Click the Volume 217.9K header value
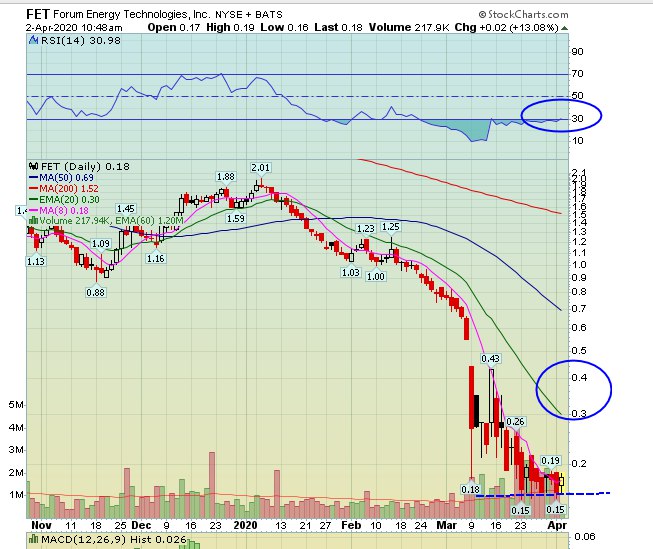The width and height of the screenshot is (653, 549). coord(409,27)
